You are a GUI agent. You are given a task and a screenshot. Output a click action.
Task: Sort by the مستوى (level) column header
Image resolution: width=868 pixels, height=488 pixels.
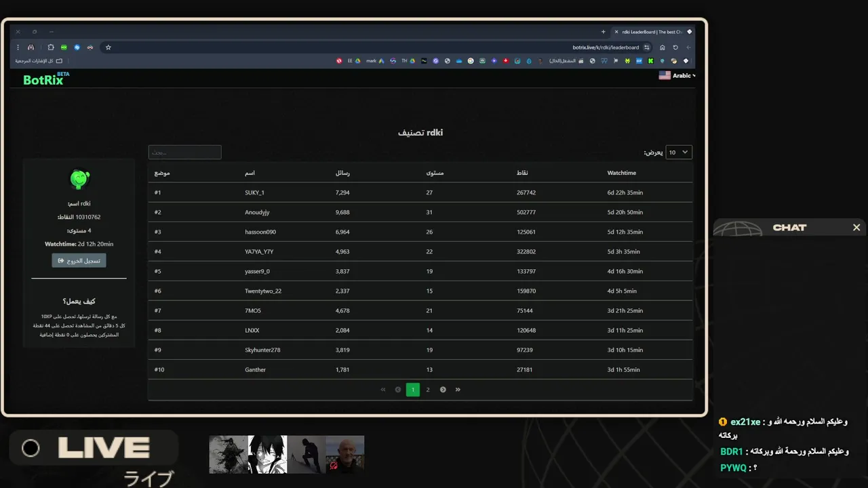[x=435, y=173]
